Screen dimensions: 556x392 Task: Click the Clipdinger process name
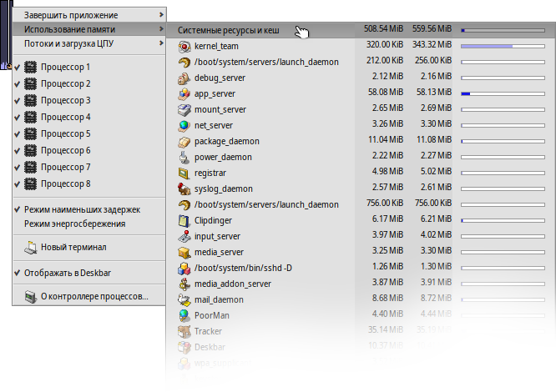point(213,221)
